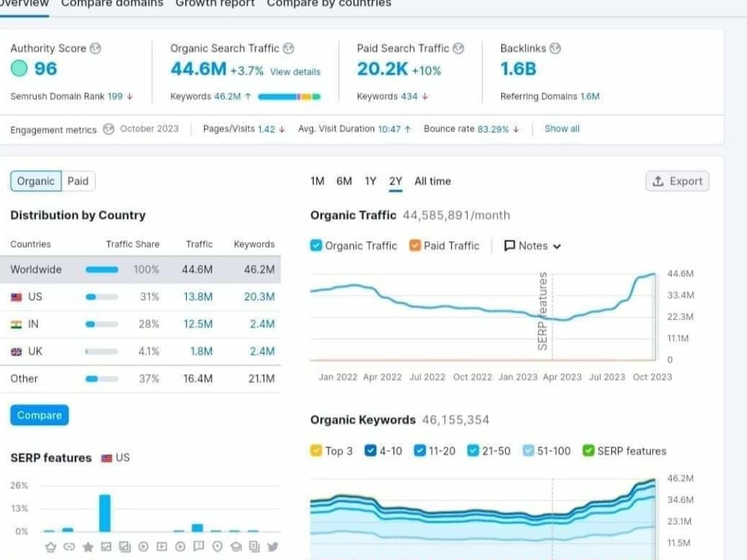Uncheck the Paid Traffic checkbox
Viewport: 747px width, 560px height.
pos(415,246)
